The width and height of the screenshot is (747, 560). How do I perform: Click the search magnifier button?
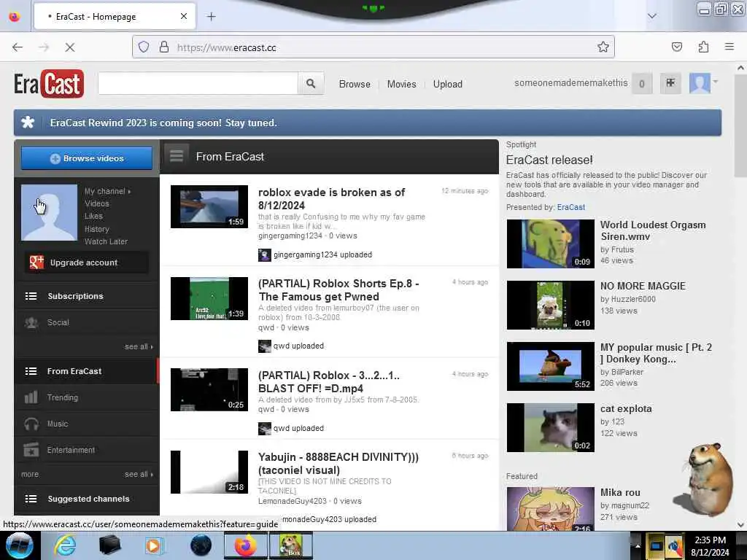coord(311,84)
